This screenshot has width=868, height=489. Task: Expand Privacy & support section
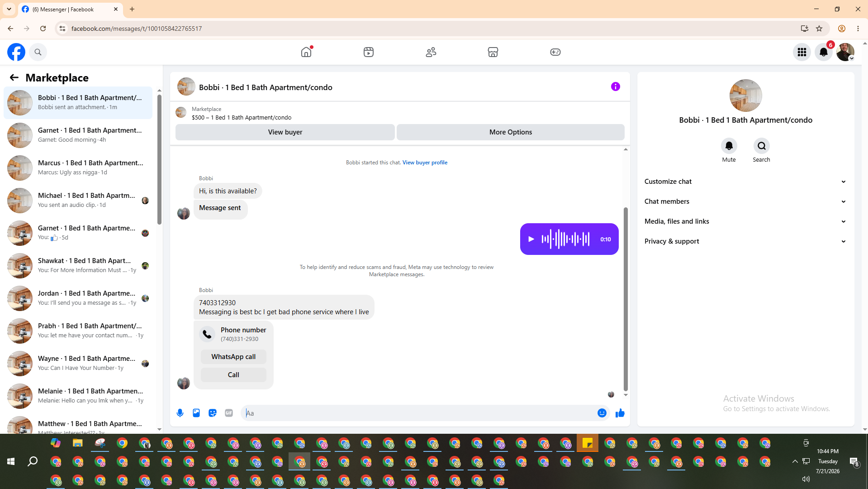click(x=745, y=241)
